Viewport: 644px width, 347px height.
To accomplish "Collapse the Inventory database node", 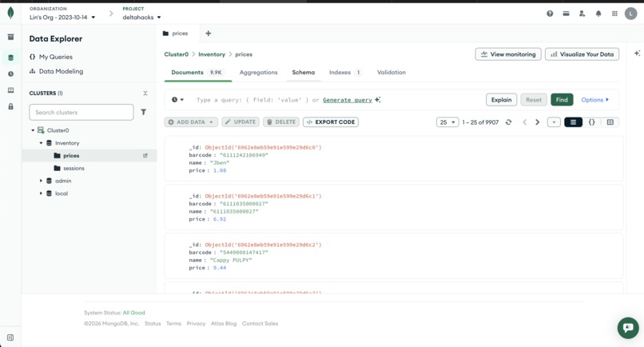I will (41, 143).
